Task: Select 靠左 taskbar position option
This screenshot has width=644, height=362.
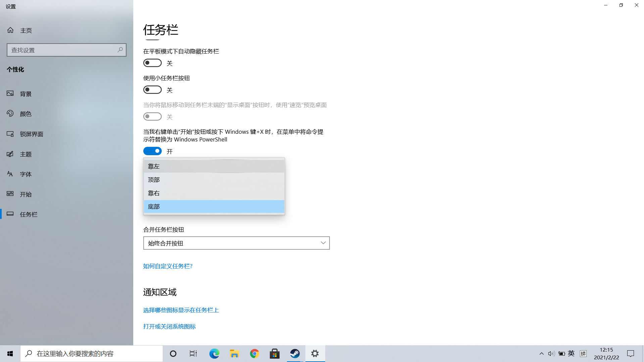Action: [214, 166]
